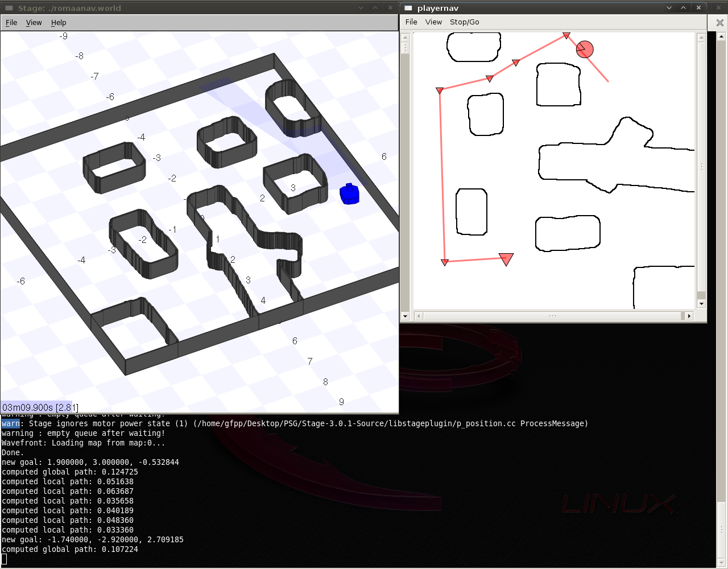This screenshot has width=728, height=569.
Task: Select the large red goal triangle marker
Action: (506, 259)
